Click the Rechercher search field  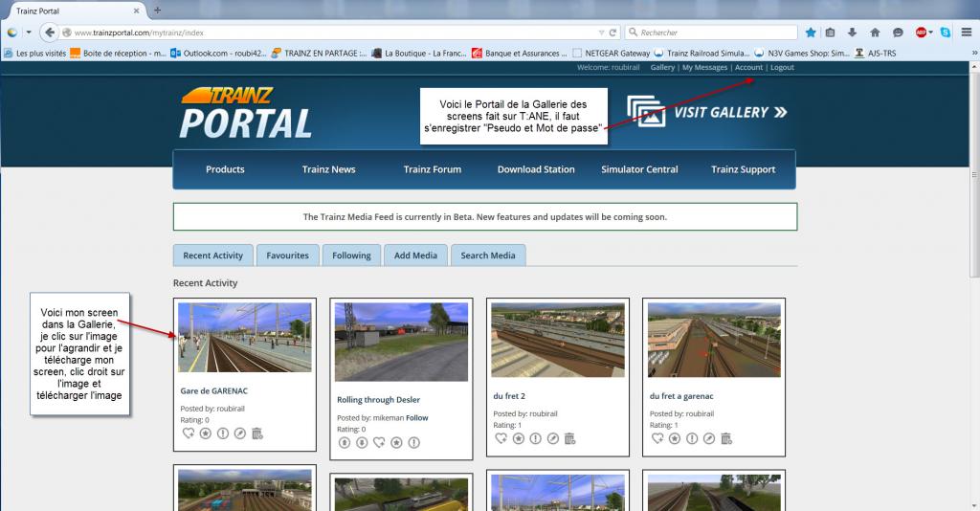click(712, 33)
